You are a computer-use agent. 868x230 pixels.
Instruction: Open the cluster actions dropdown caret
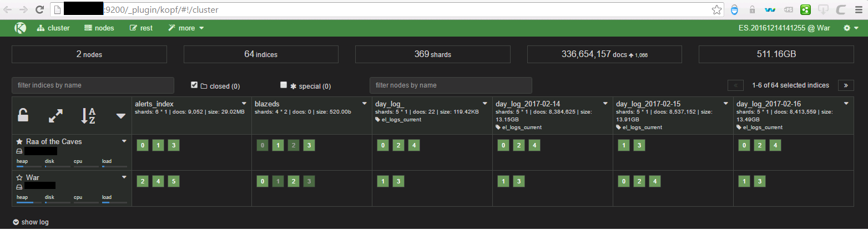121,116
